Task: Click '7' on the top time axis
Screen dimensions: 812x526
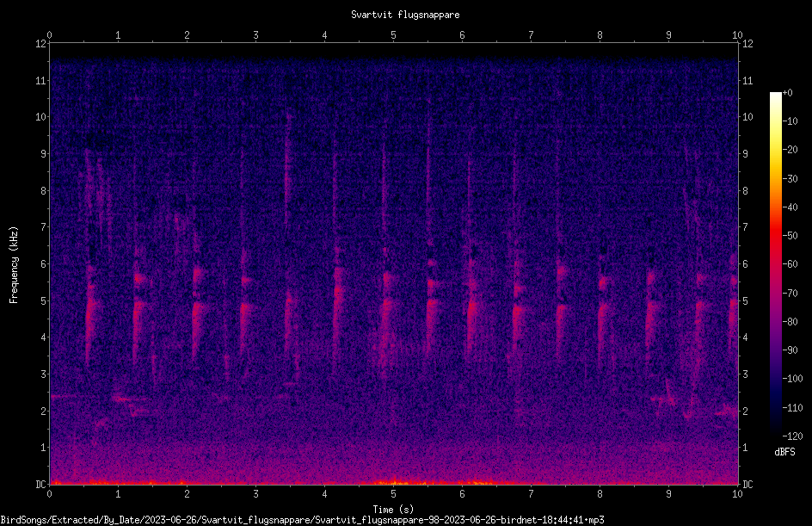Action: point(531,34)
